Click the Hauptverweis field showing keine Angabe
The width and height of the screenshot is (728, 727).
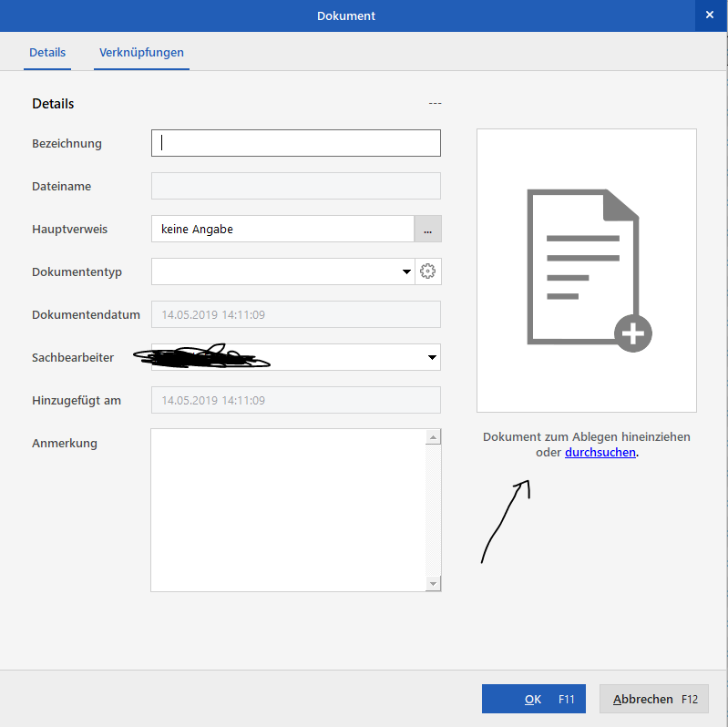pyautogui.click(x=282, y=229)
